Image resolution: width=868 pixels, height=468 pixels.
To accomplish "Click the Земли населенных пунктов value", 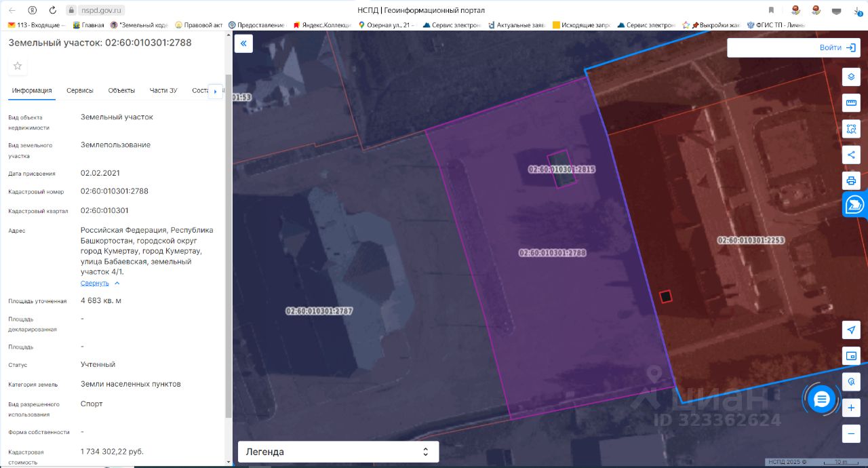I will click(131, 384).
